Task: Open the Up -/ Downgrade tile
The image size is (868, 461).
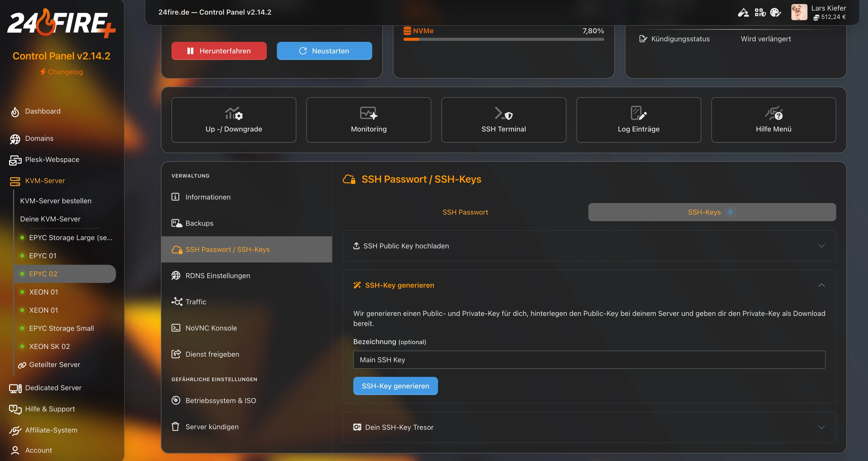Action: coord(234,120)
